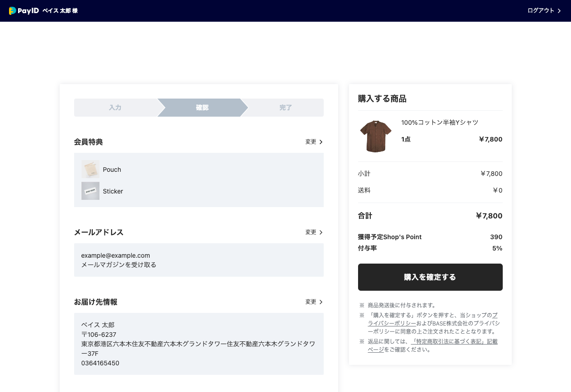This screenshot has height=392, width=571.
Task: Click recipient name ベイス 太郎 in address
Action: [x=98, y=325]
